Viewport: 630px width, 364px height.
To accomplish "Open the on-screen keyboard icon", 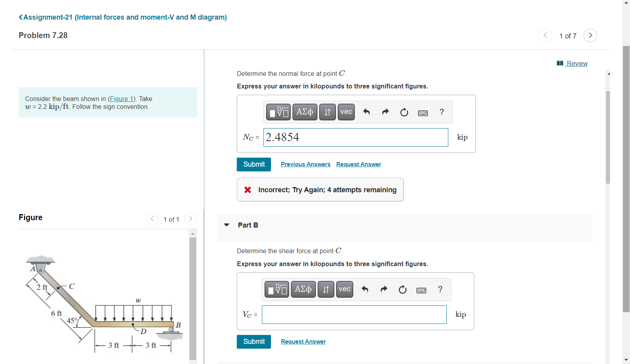I will 422,113.
